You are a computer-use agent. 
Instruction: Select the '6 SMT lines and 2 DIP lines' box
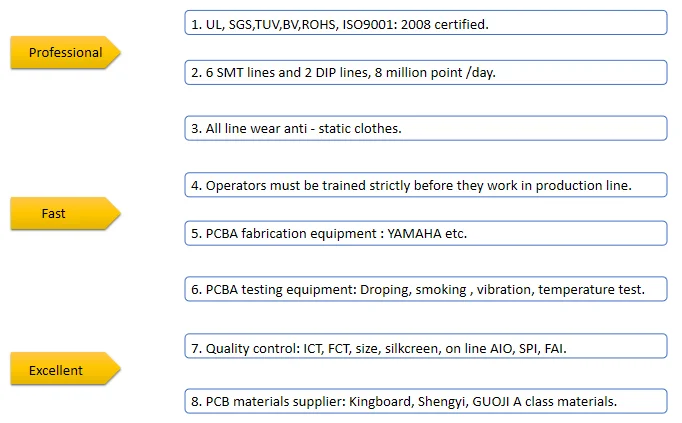[x=426, y=72]
